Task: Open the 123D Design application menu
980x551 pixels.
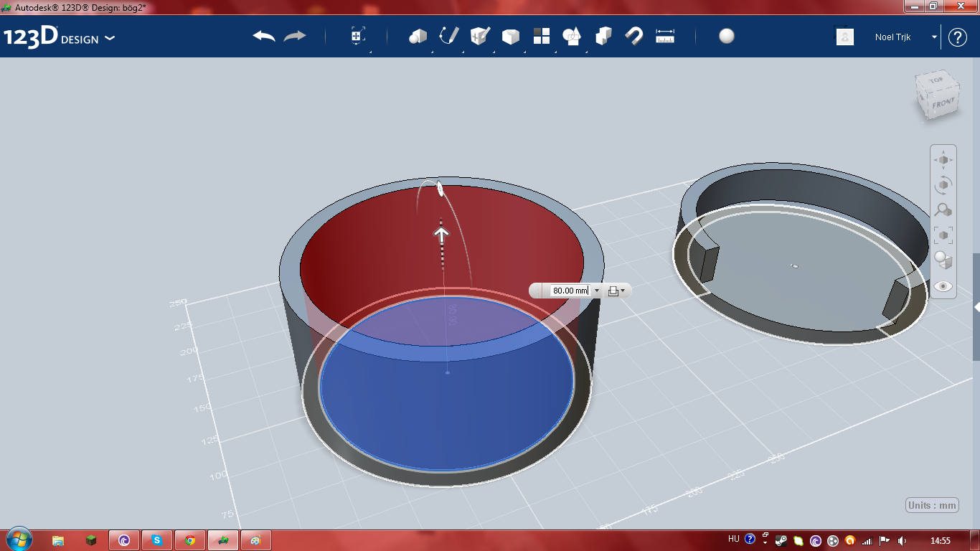Action: point(59,37)
